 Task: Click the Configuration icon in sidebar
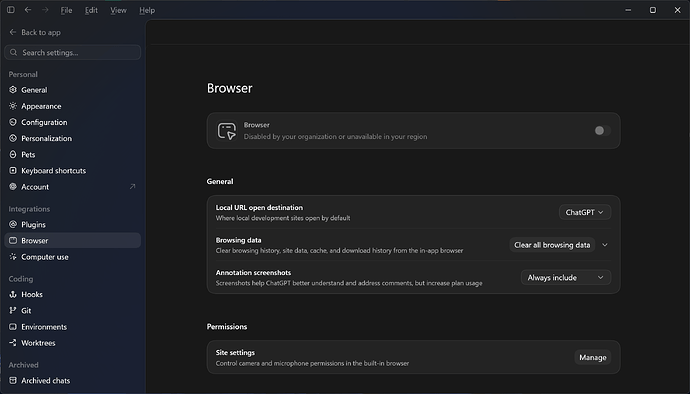[x=13, y=122]
